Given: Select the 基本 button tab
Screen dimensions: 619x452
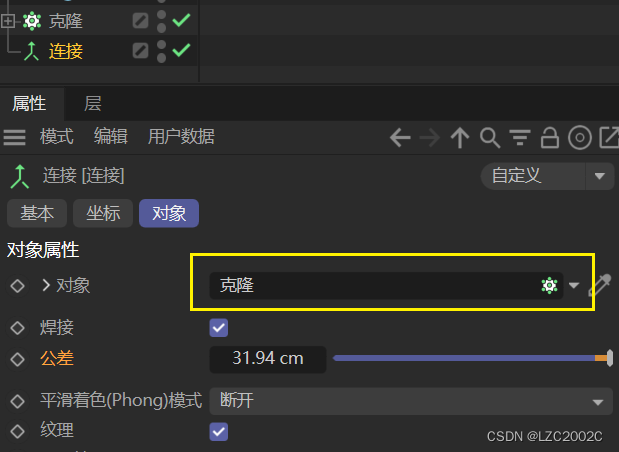Looking at the screenshot, I should (x=37, y=214).
